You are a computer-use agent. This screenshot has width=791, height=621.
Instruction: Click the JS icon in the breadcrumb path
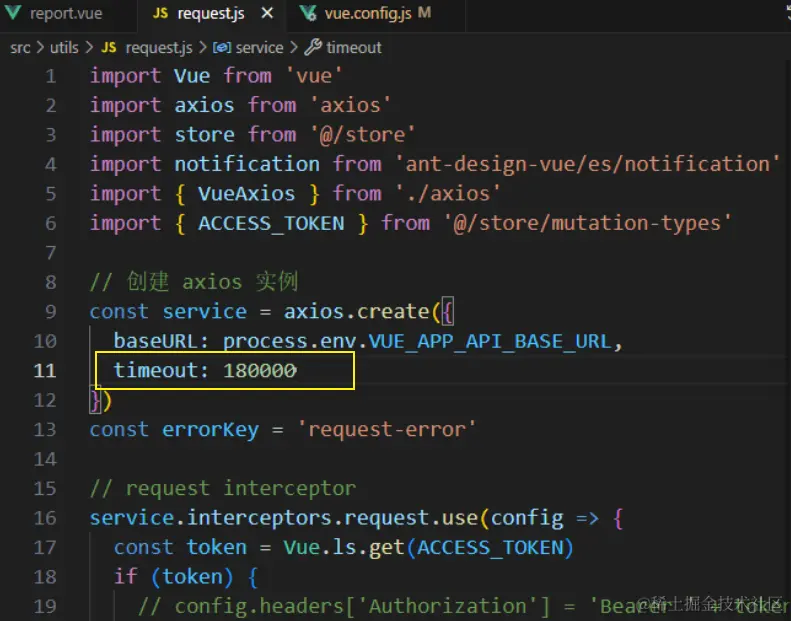point(108,47)
